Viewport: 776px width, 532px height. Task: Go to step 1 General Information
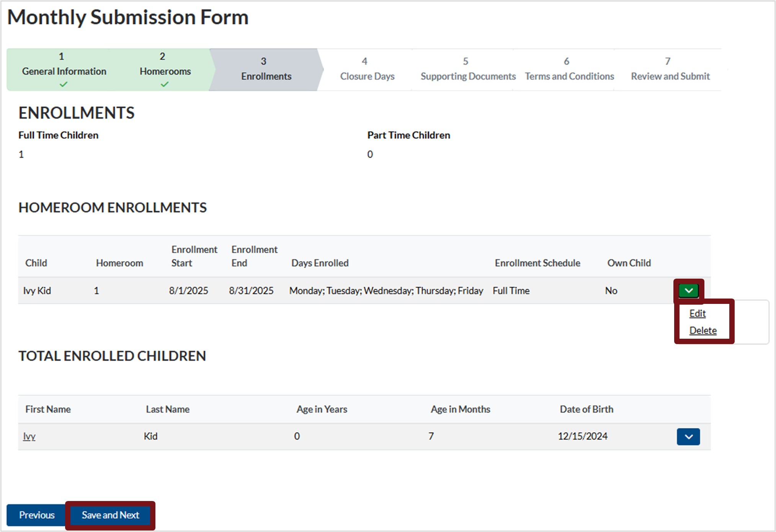click(64, 70)
